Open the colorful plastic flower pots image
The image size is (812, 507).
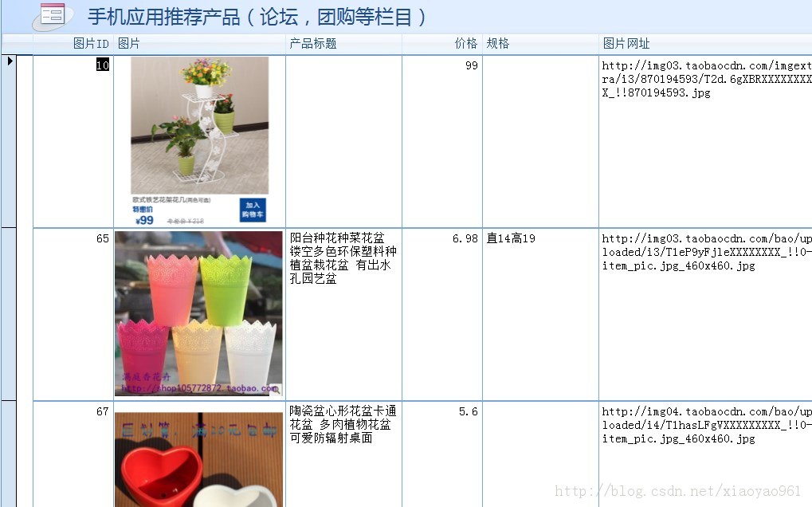point(198,313)
